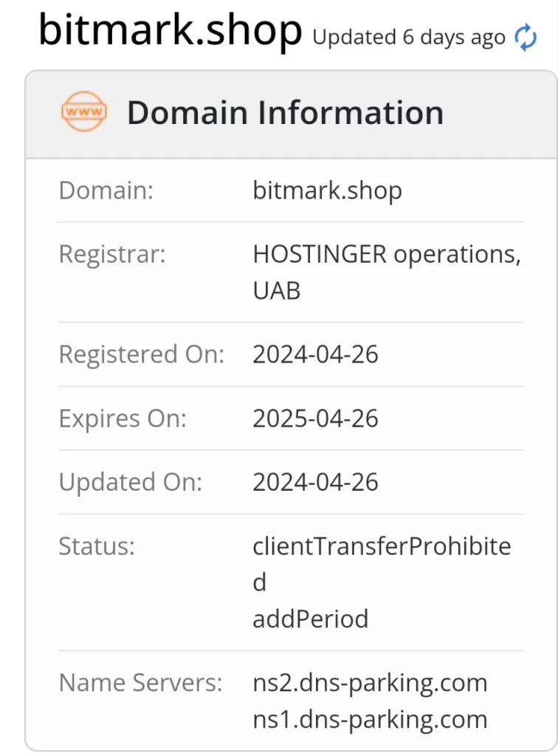Click the clientTransferProhibited status text

(x=382, y=563)
